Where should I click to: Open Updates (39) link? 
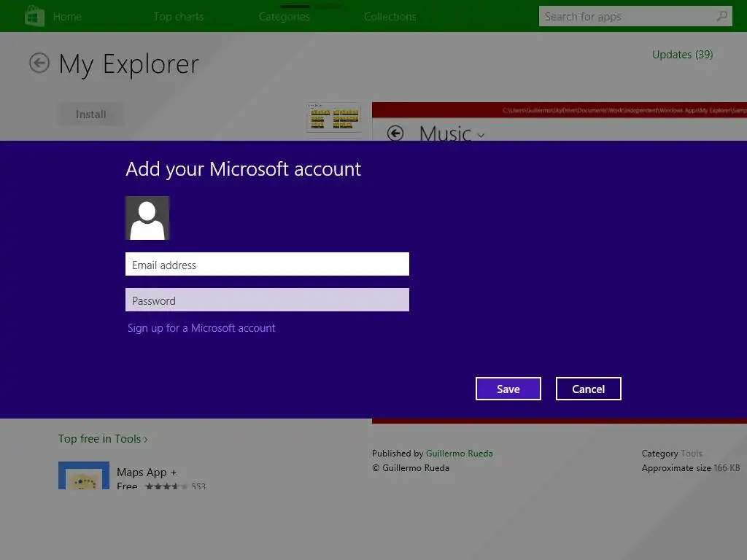[682, 55]
